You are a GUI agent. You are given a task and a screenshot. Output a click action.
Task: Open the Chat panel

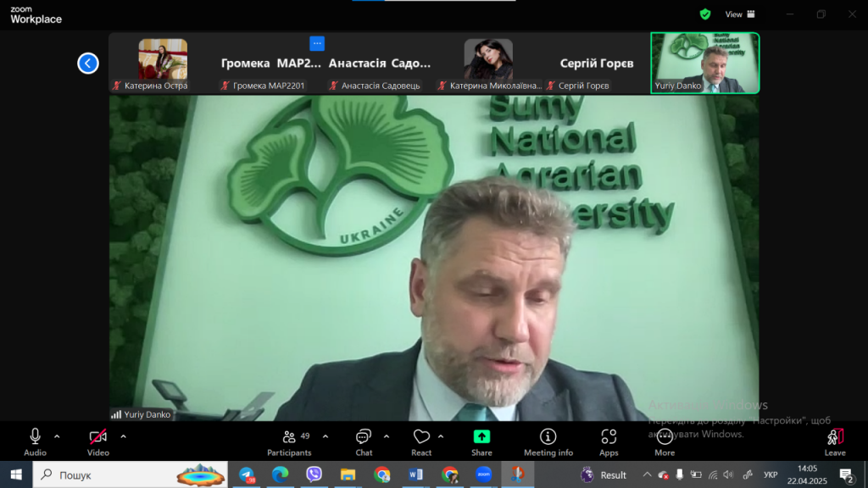[x=364, y=442]
